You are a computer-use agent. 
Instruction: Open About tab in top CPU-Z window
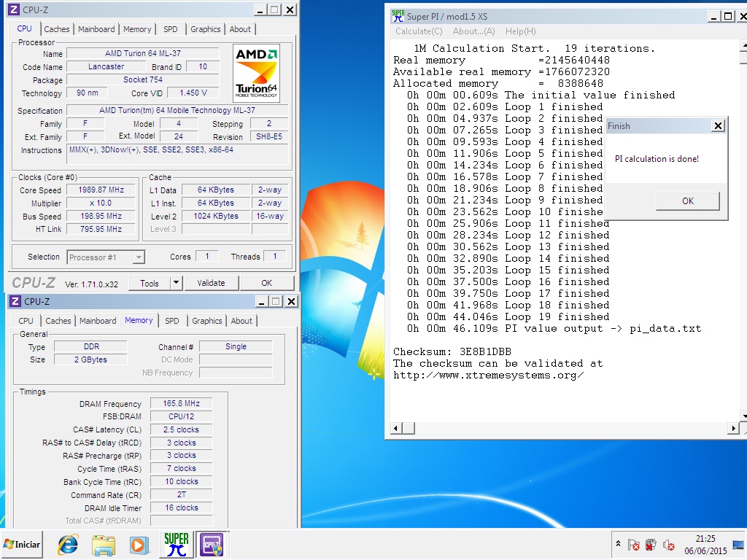pyautogui.click(x=239, y=29)
